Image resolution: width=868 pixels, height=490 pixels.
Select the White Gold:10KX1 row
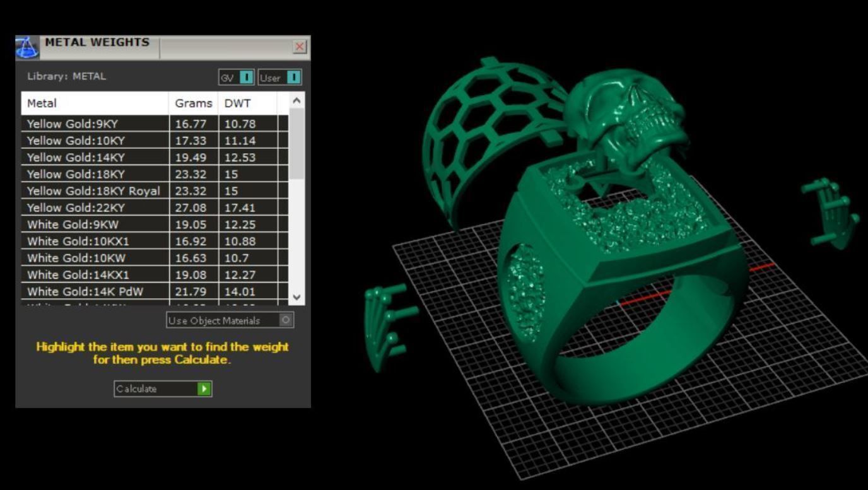coord(155,241)
